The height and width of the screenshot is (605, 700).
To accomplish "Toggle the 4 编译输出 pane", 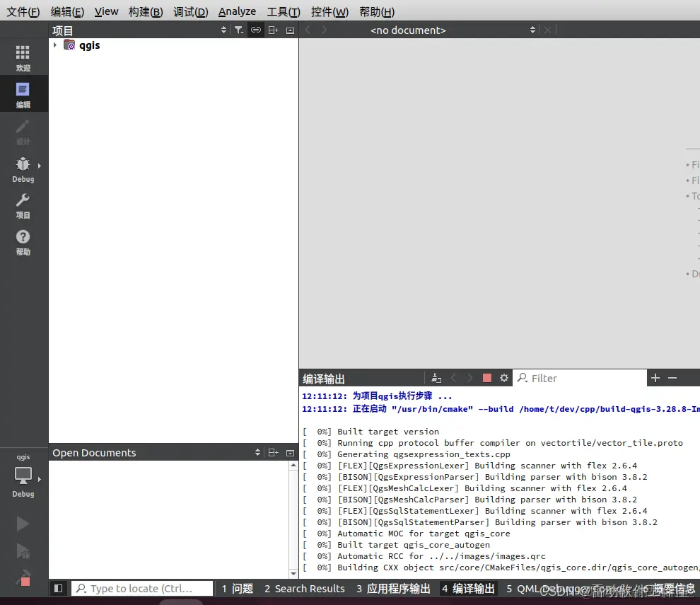I will click(468, 589).
